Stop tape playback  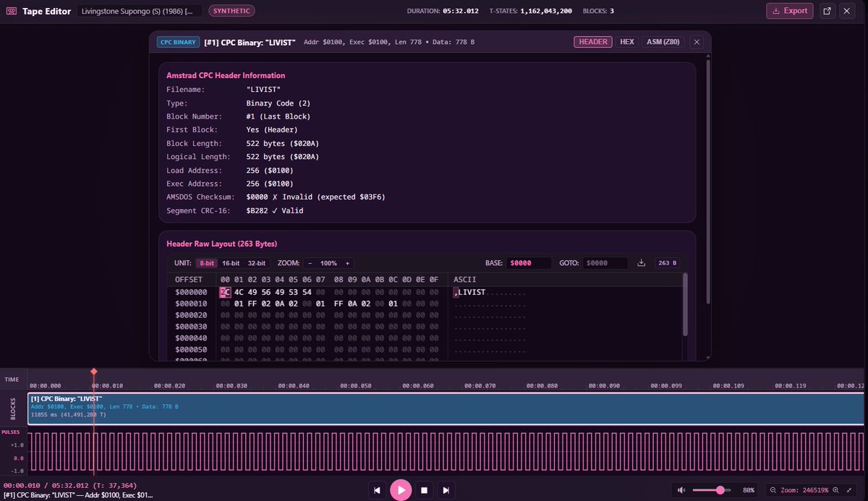pyautogui.click(x=425, y=490)
